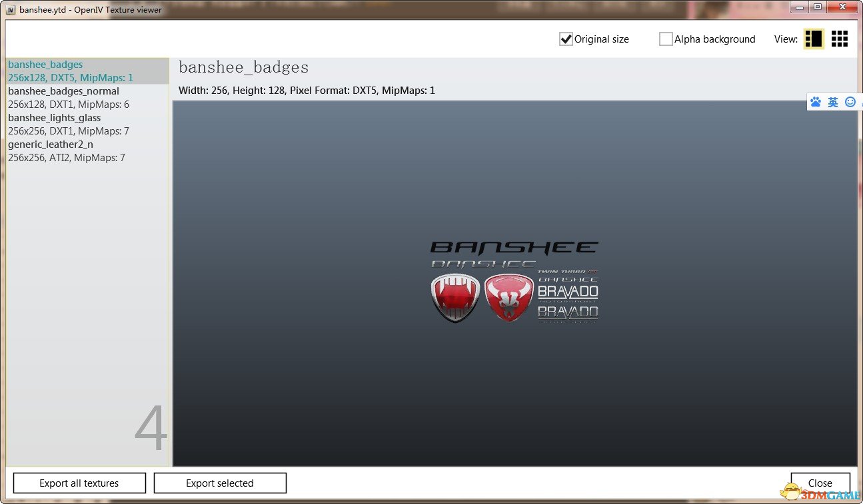Click the '256x256, ATI2, MipMaps: 7' details row
Screen dimensions: 863x504
pyautogui.click(x=67, y=158)
